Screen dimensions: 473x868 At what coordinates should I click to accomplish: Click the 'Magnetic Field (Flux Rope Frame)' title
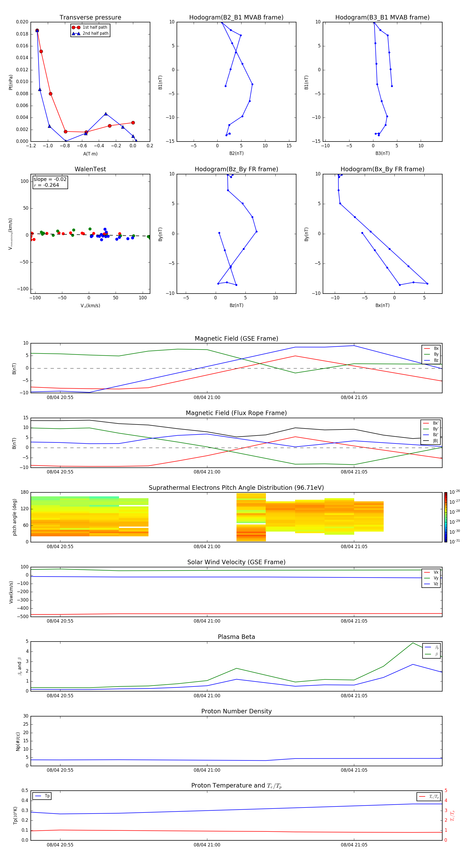(236, 413)
